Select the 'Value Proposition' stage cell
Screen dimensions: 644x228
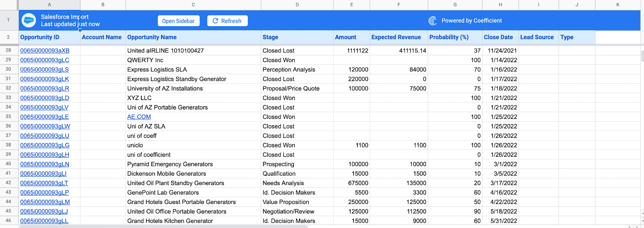pyautogui.click(x=297, y=202)
